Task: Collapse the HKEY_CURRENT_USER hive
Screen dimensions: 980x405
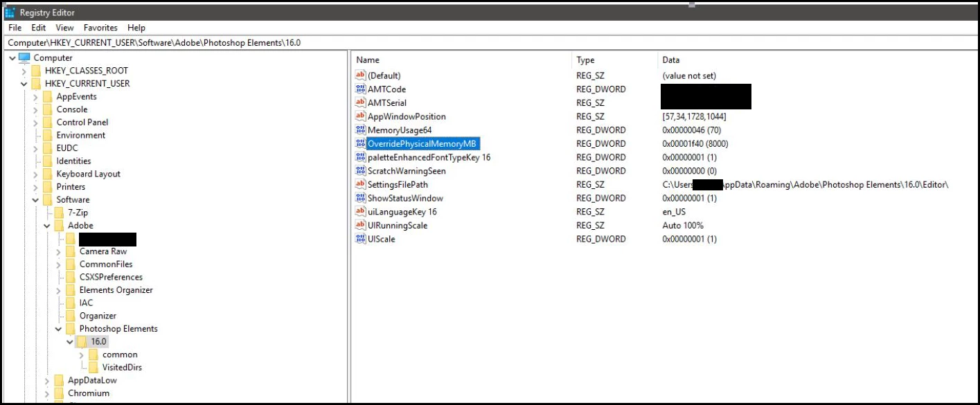Action: point(24,84)
